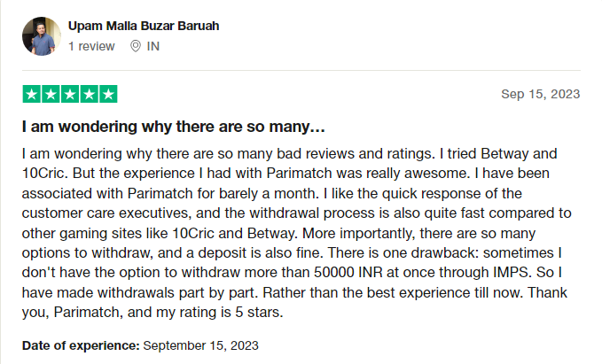Click the fourth green rating star

pos(89,94)
